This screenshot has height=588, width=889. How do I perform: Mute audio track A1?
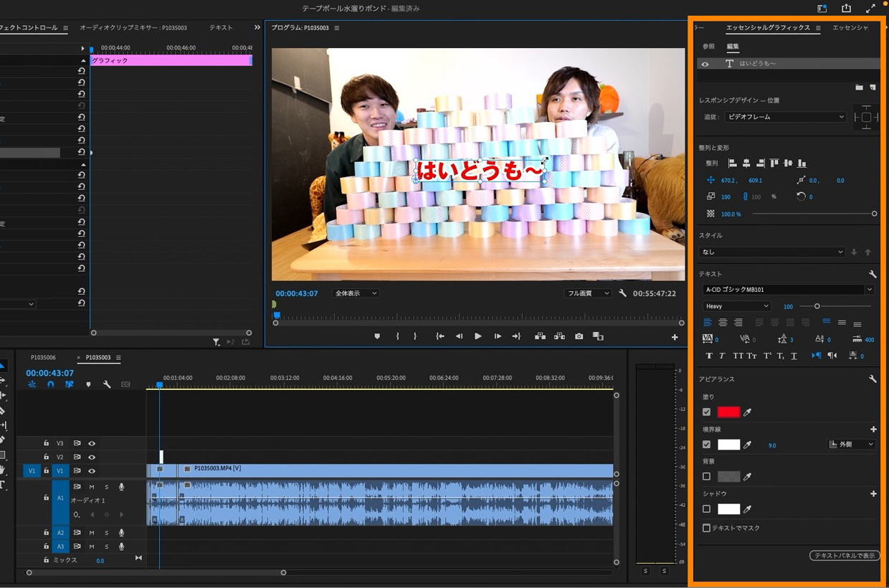pos(92,487)
